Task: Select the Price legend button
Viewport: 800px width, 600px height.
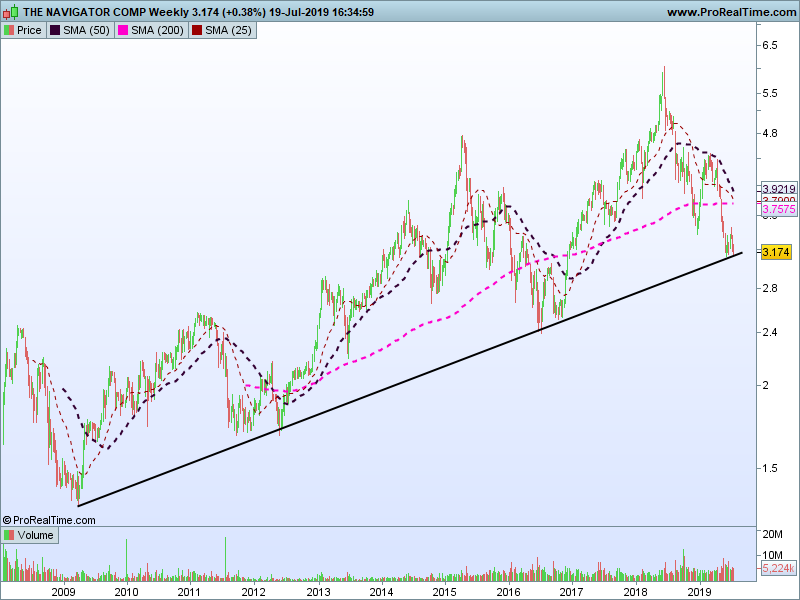Action: pyautogui.click(x=23, y=31)
